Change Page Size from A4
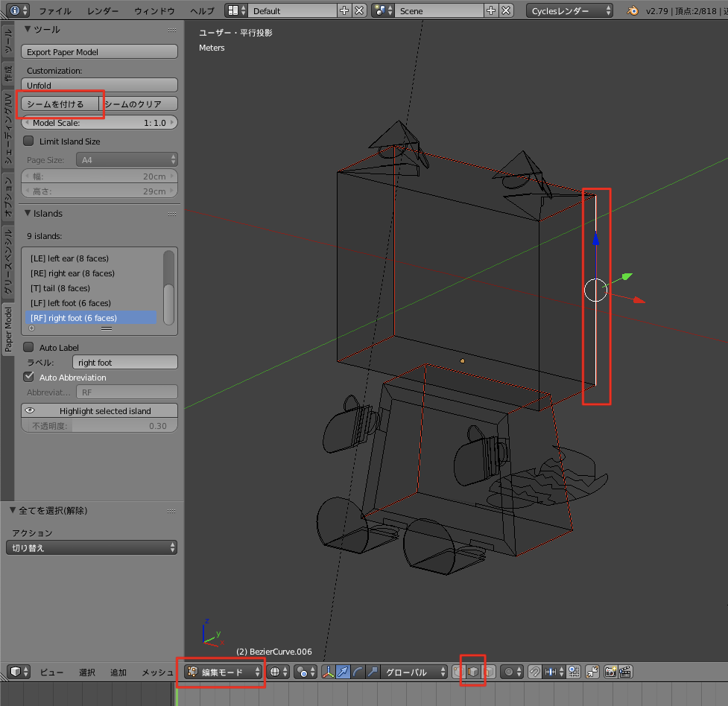 point(126,159)
